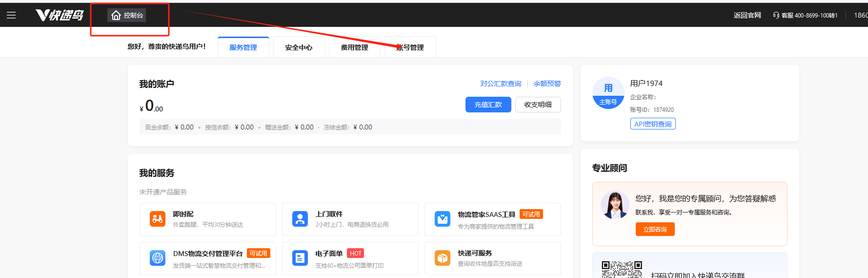Click the 主账号 user avatar

click(608, 93)
